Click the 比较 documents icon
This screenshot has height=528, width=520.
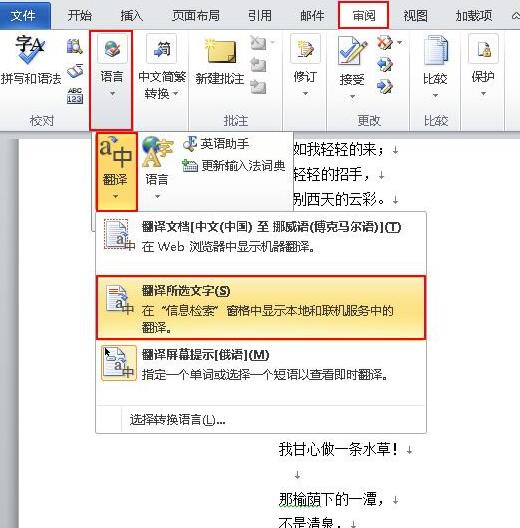click(435, 50)
